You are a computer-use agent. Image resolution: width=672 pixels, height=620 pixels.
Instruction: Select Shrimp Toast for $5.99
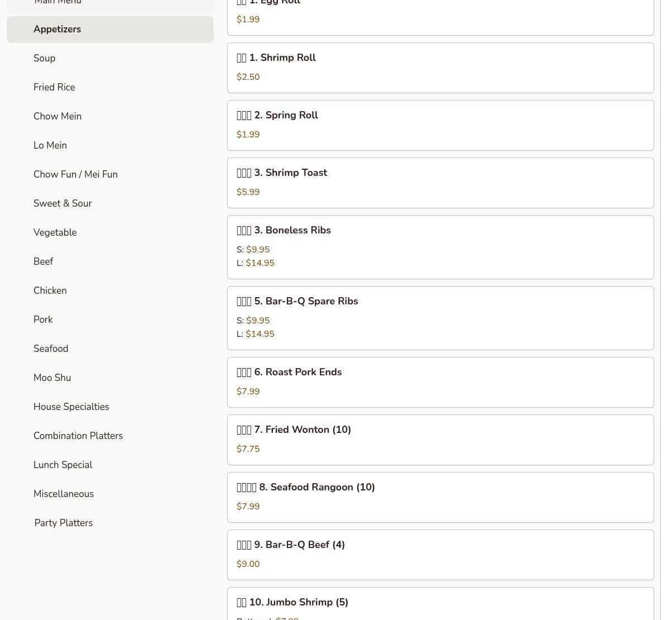pos(440,183)
